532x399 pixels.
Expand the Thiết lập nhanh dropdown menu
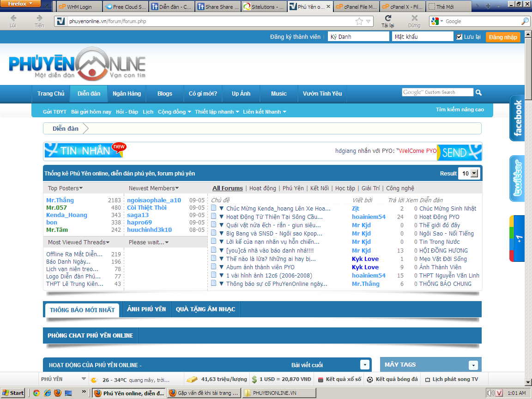pos(217,112)
